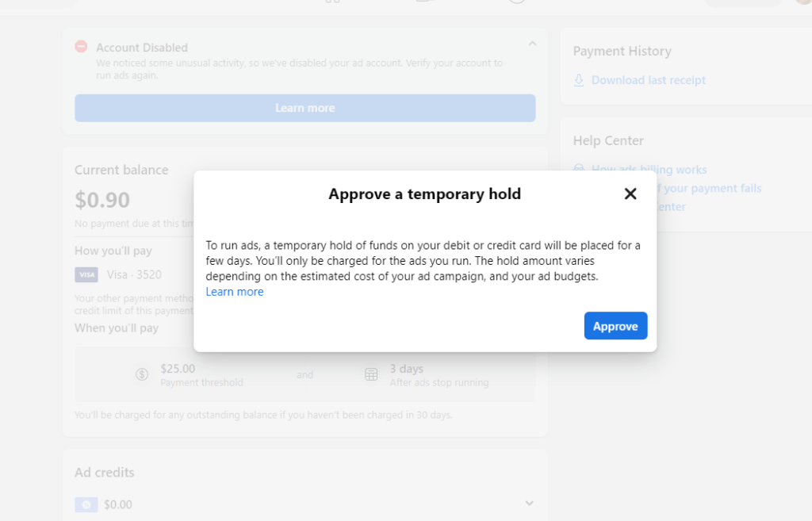Click Learn more under Account Disabled
This screenshot has width=812, height=521.
click(x=304, y=107)
